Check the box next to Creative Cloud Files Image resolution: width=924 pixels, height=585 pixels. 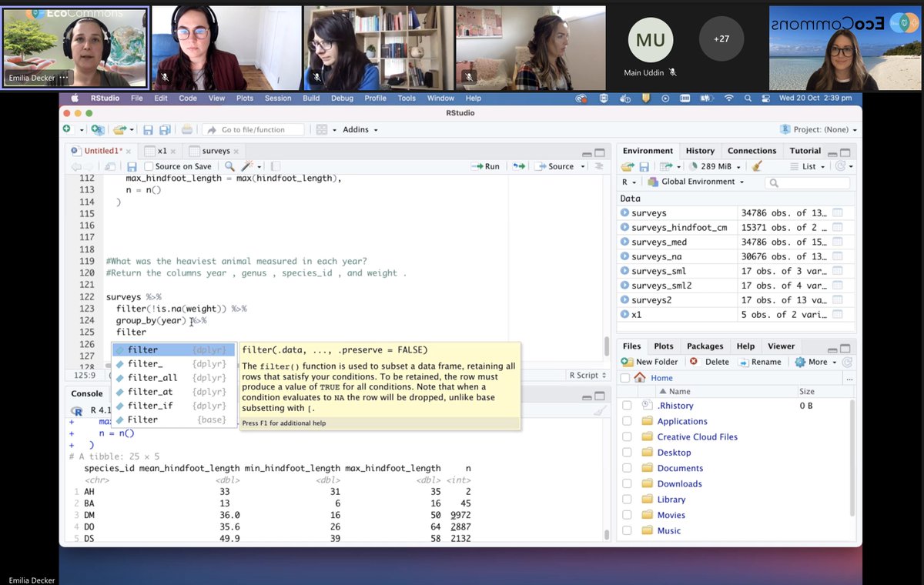coord(627,436)
